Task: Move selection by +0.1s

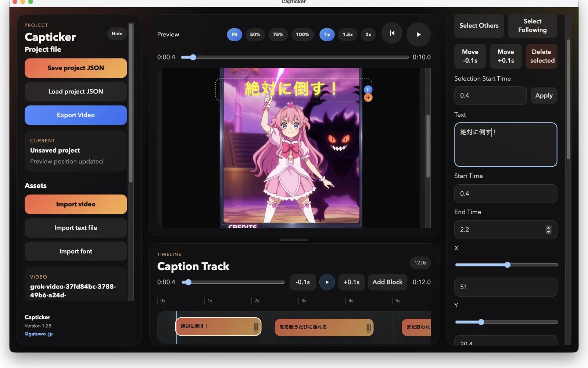Action: (506, 56)
